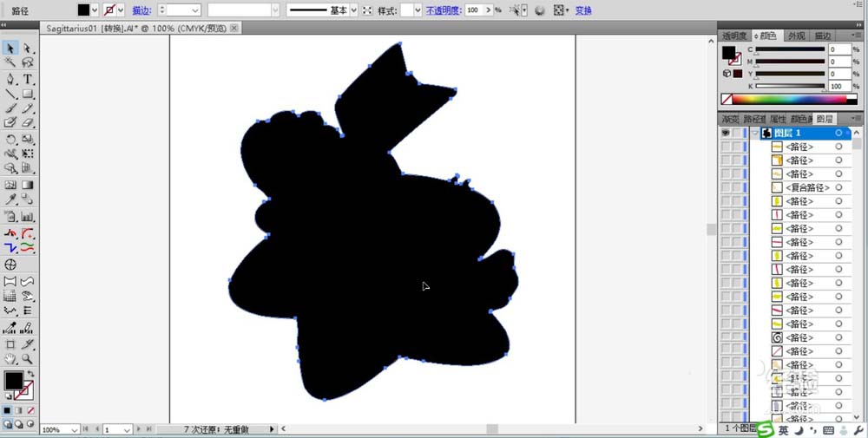The image size is (868, 438).
Task: Open fill color dropdown in control bar
Action: (95, 10)
